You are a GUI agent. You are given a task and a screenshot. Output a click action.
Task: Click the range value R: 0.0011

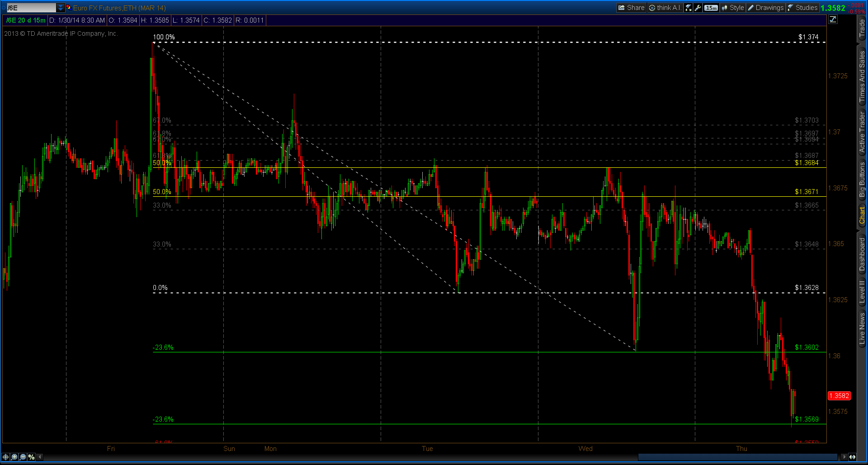250,20
